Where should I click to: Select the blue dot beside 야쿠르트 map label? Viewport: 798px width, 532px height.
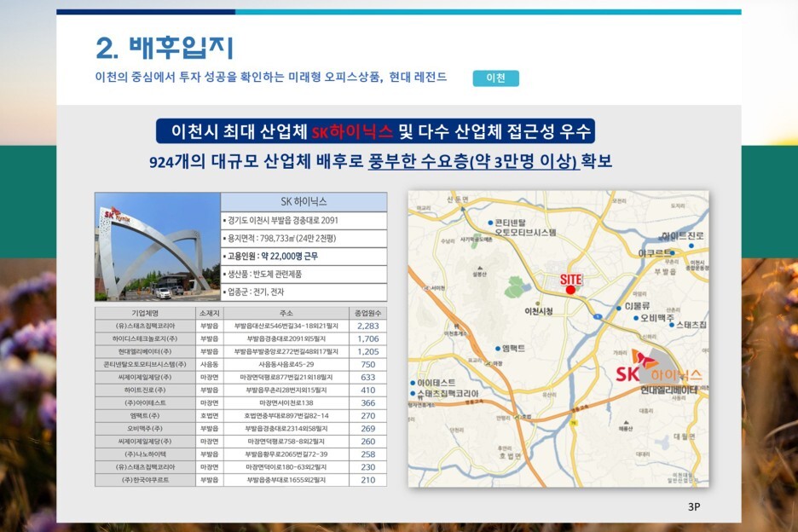click(x=673, y=253)
